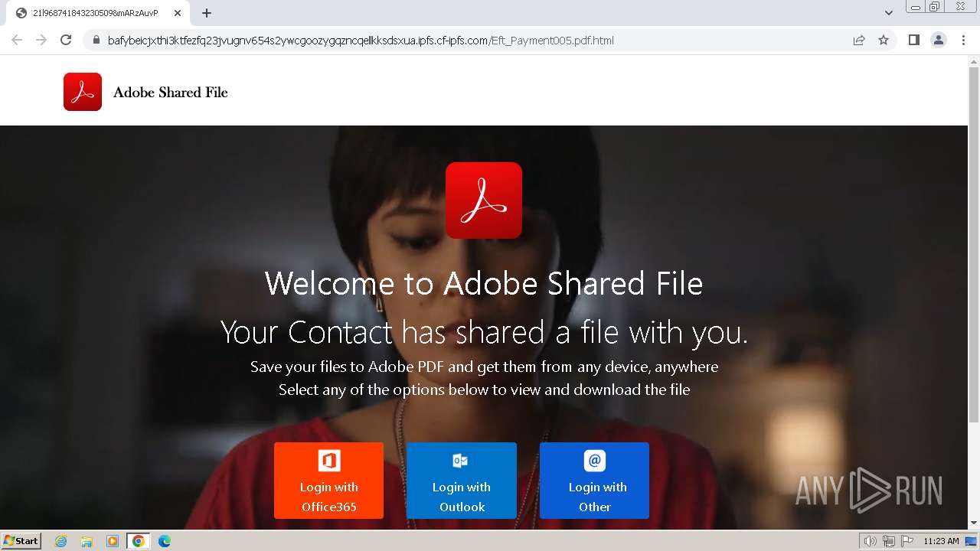Image resolution: width=980 pixels, height=551 pixels.
Task: Click the Chrome taskbar icon
Action: click(139, 541)
